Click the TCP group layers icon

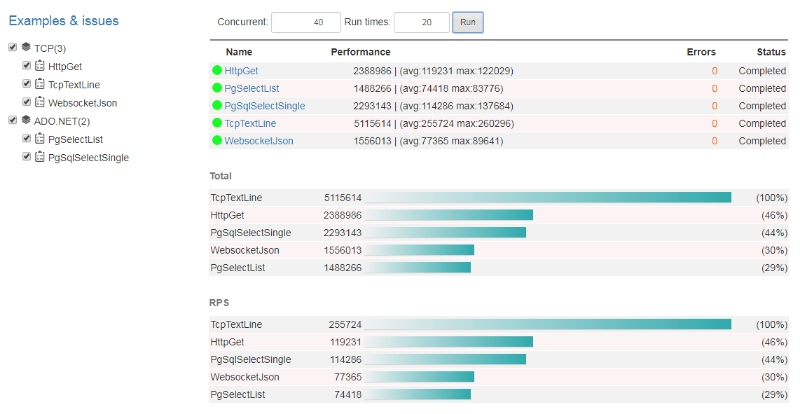tap(25, 48)
